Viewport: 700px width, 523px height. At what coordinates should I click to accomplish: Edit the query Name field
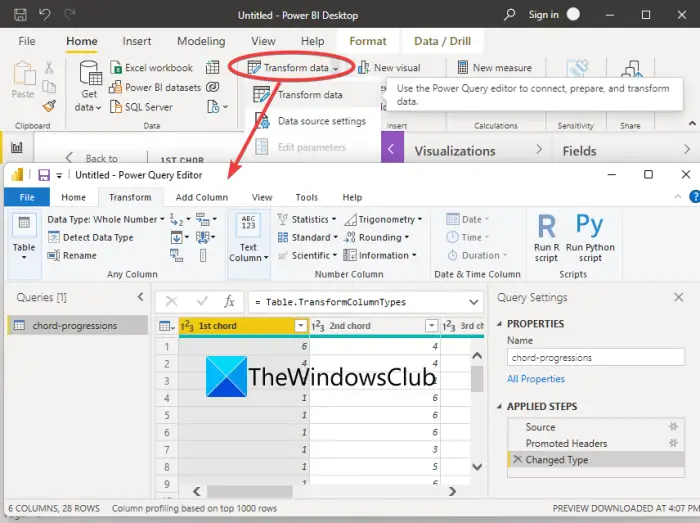coord(596,357)
